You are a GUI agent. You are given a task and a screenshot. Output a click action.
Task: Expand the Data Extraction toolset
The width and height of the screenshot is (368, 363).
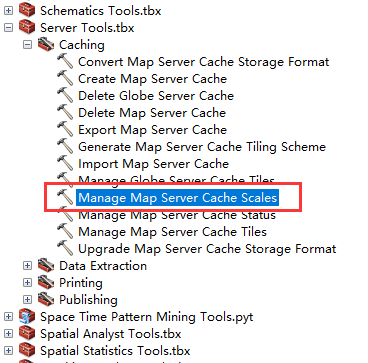pos(27,266)
